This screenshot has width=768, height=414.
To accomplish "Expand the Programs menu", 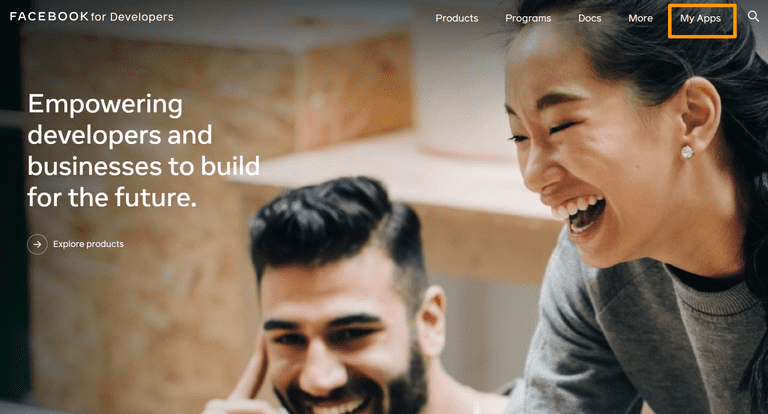I will click(x=528, y=19).
